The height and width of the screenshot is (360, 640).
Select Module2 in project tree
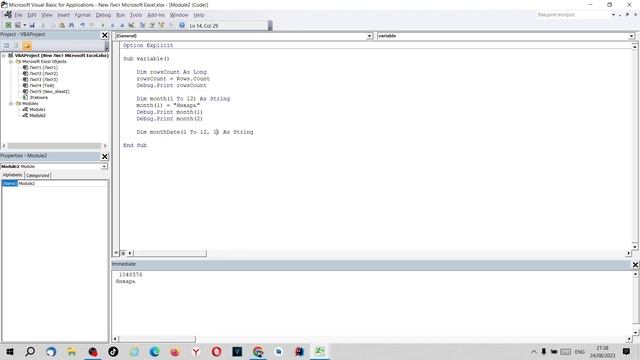(37, 116)
